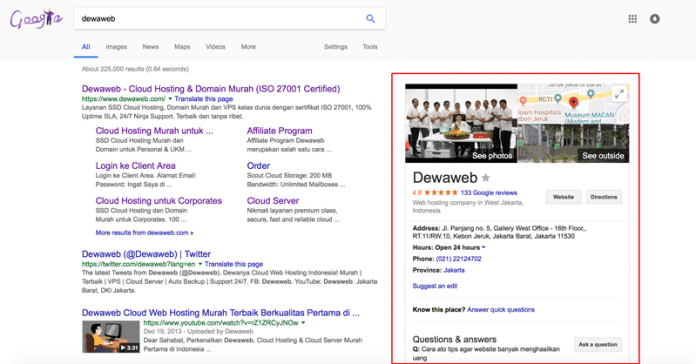Click Answer quick questions link

coord(501,310)
